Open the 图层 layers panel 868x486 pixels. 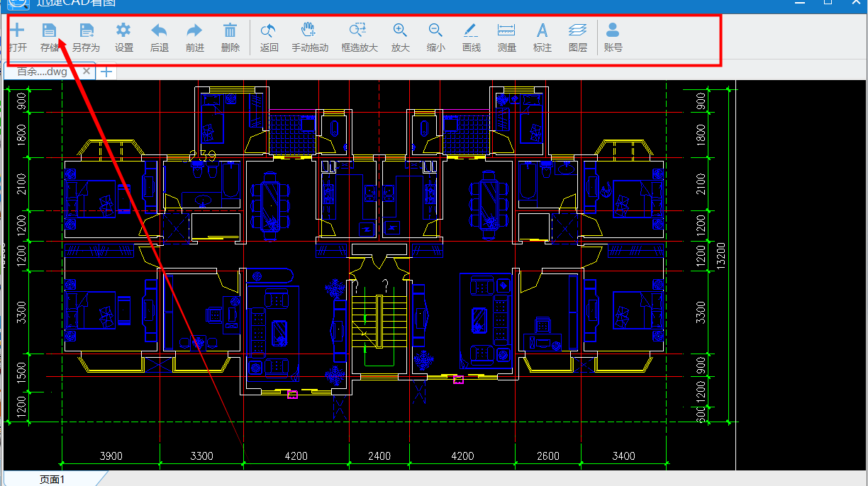[578, 38]
